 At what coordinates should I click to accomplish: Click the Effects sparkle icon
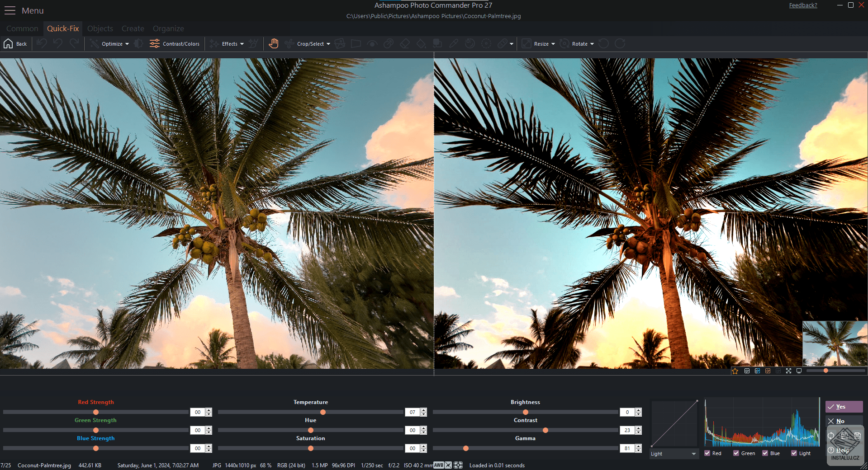point(214,44)
